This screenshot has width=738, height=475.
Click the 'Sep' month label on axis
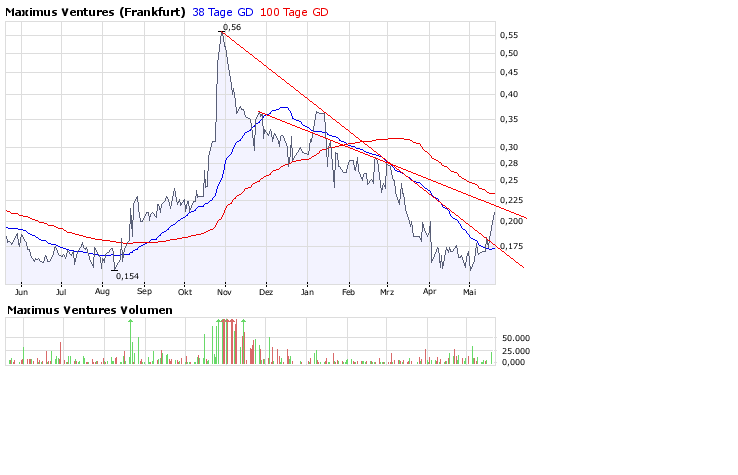point(144,292)
